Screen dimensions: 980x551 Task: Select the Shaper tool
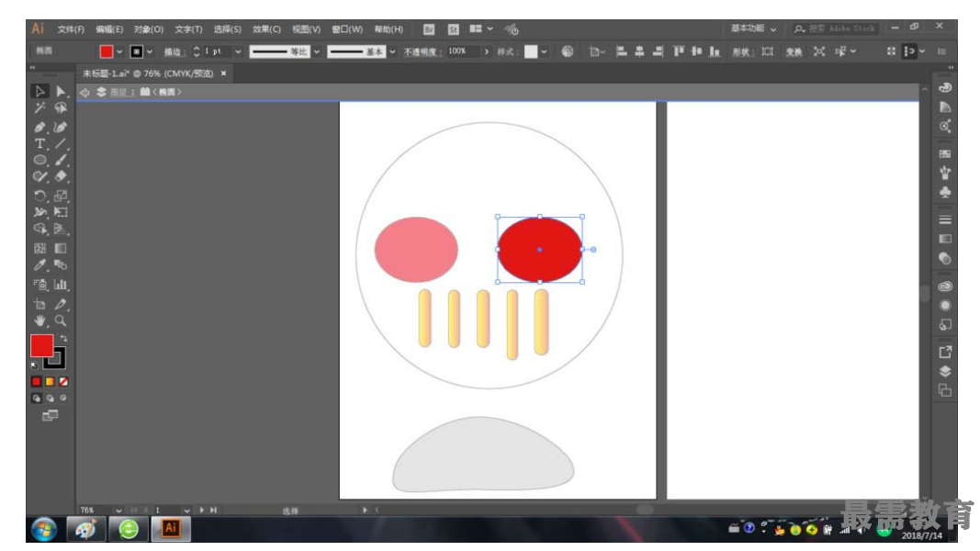39,177
